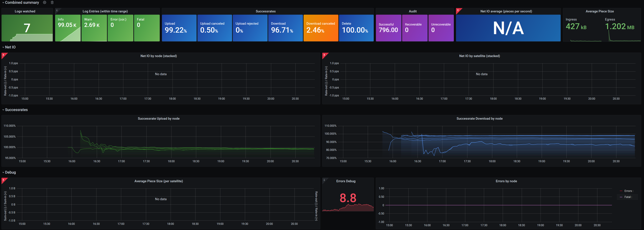Click the info icon on the Errors Debug panel
The width and height of the screenshot is (644, 230).
coord(324,180)
